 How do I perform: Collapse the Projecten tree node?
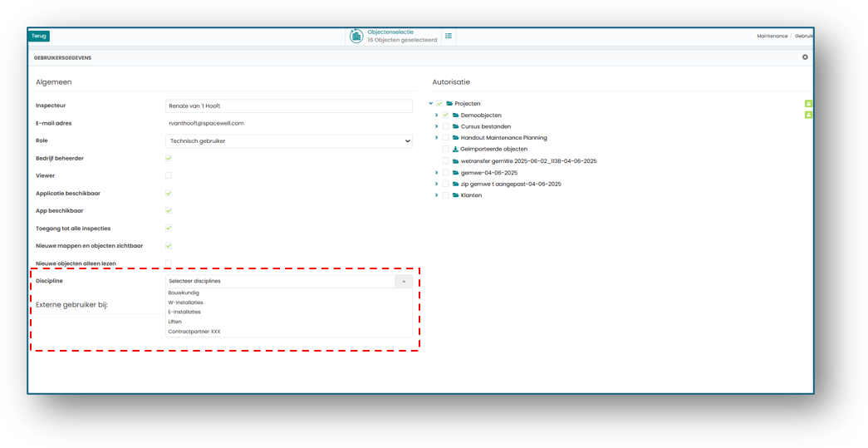pos(431,104)
